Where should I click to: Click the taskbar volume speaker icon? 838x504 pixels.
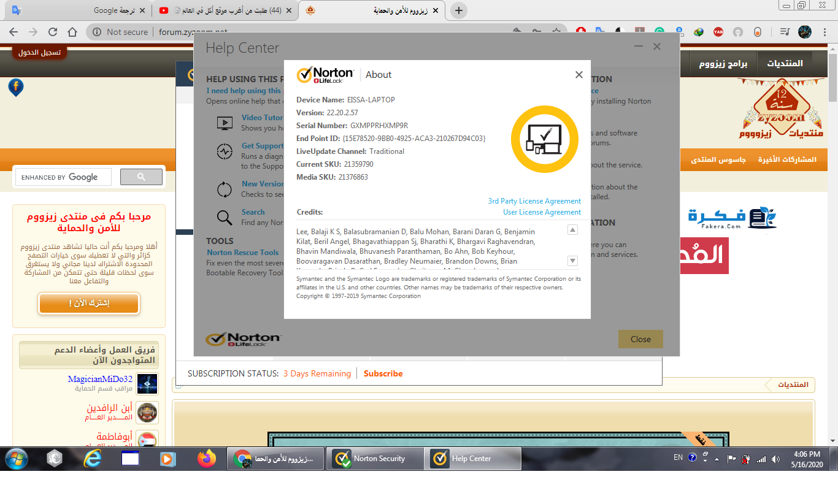[x=776, y=459]
